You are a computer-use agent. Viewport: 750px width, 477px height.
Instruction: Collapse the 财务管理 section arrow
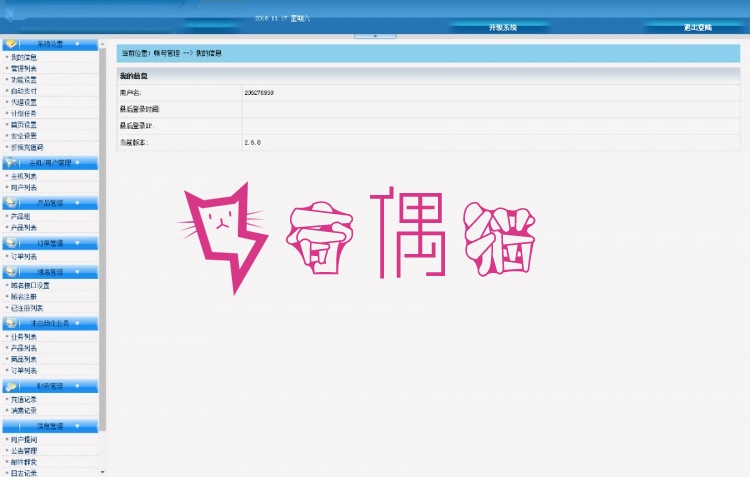click(x=77, y=386)
